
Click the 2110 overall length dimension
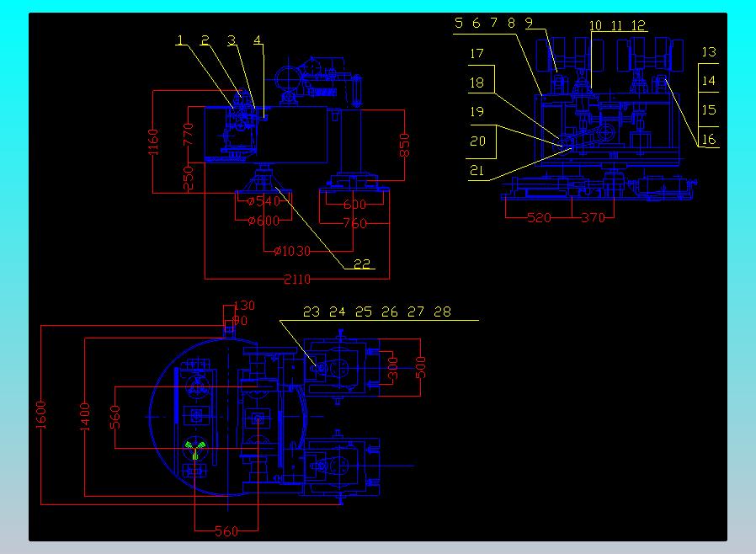coord(297,280)
